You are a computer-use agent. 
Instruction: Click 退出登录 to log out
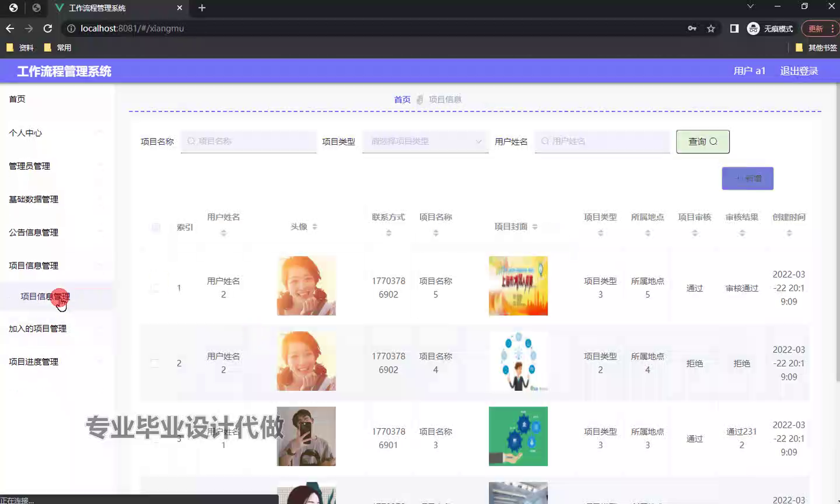coord(799,71)
